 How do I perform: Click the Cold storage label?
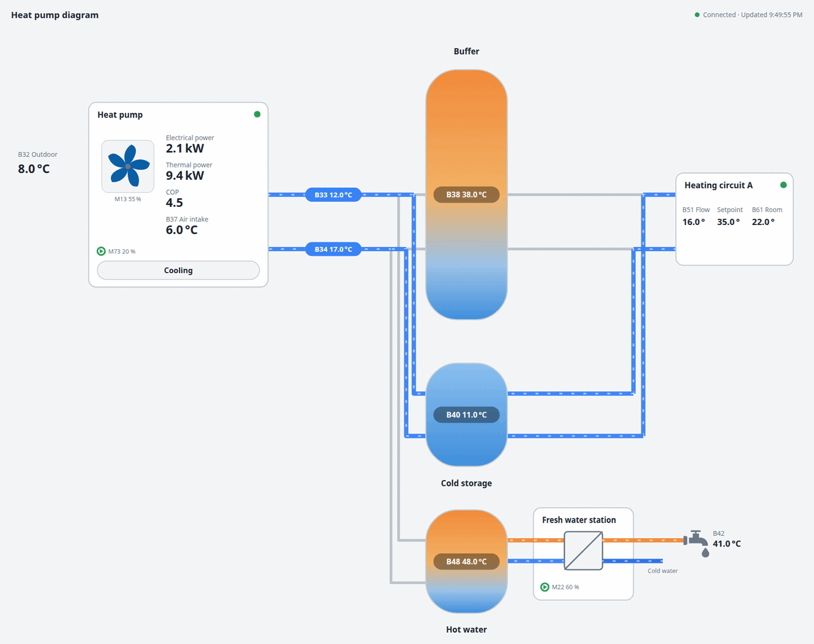click(x=466, y=483)
